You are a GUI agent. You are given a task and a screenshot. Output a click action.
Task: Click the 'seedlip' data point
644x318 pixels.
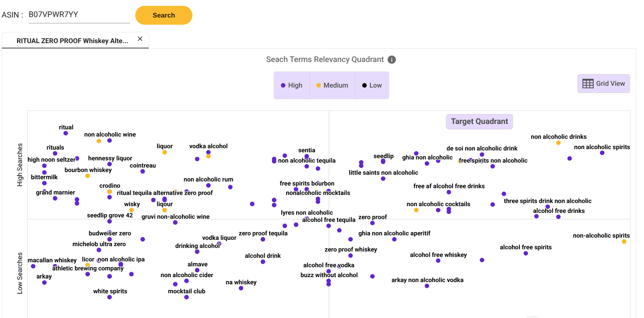click(x=383, y=162)
